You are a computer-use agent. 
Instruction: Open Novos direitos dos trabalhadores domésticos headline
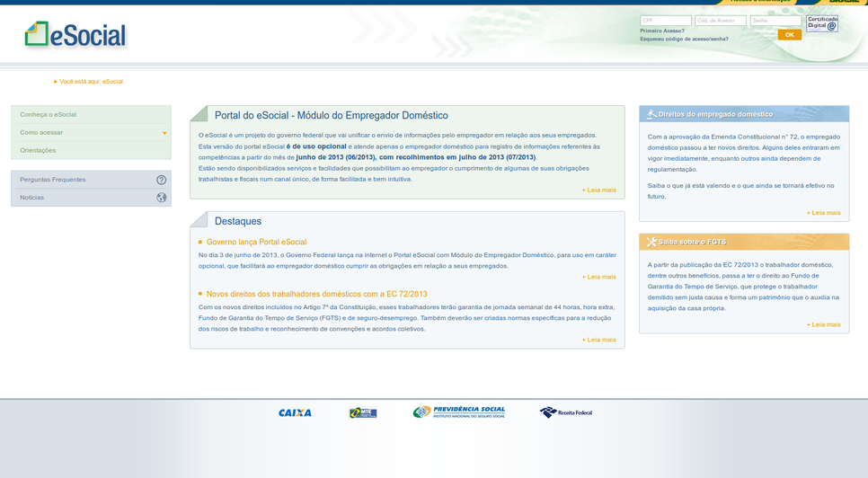point(316,294)
